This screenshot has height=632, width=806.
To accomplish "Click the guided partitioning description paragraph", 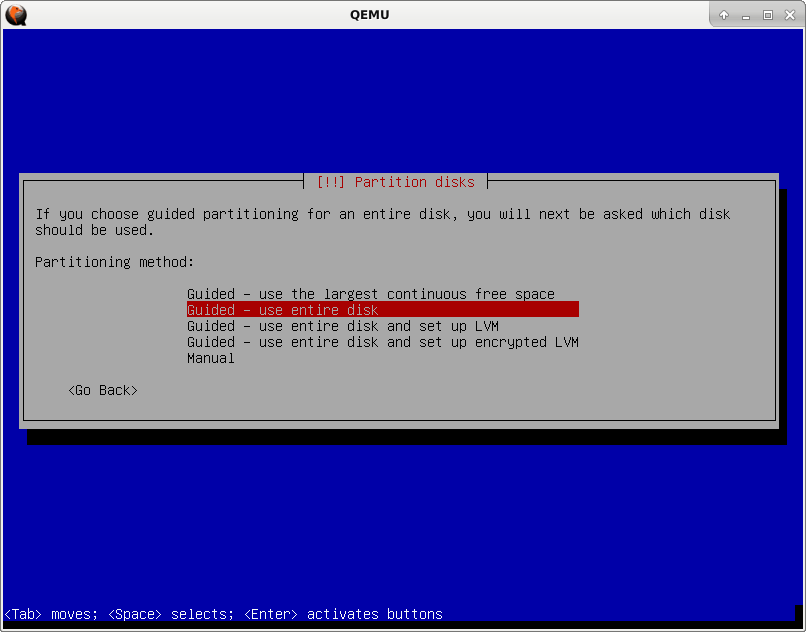I will [382, 222].
